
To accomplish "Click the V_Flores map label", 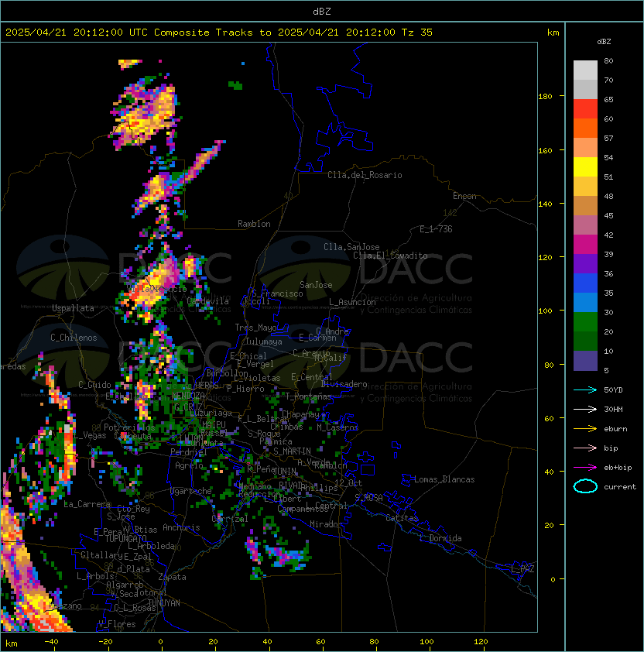I will (x=117, y=624).
